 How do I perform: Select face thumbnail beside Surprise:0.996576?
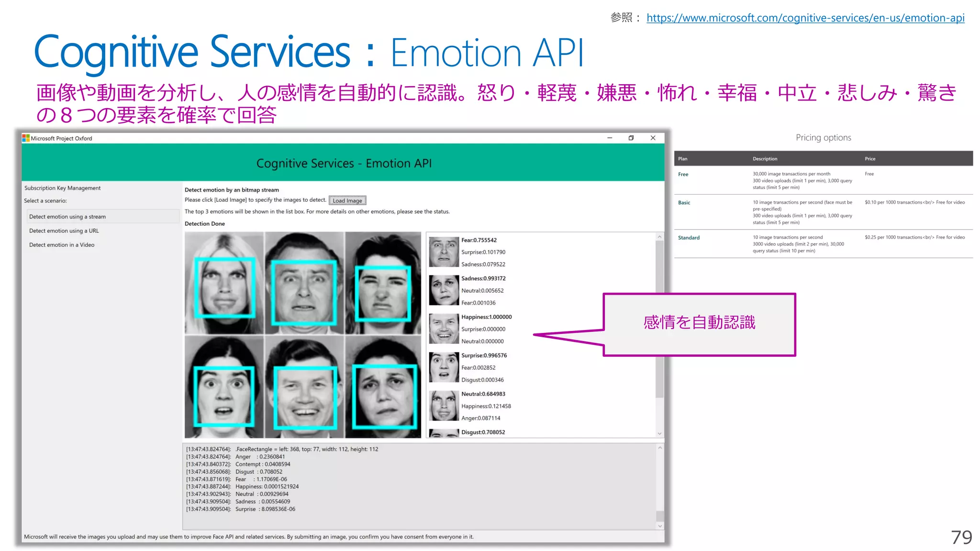tap(444, 367)
